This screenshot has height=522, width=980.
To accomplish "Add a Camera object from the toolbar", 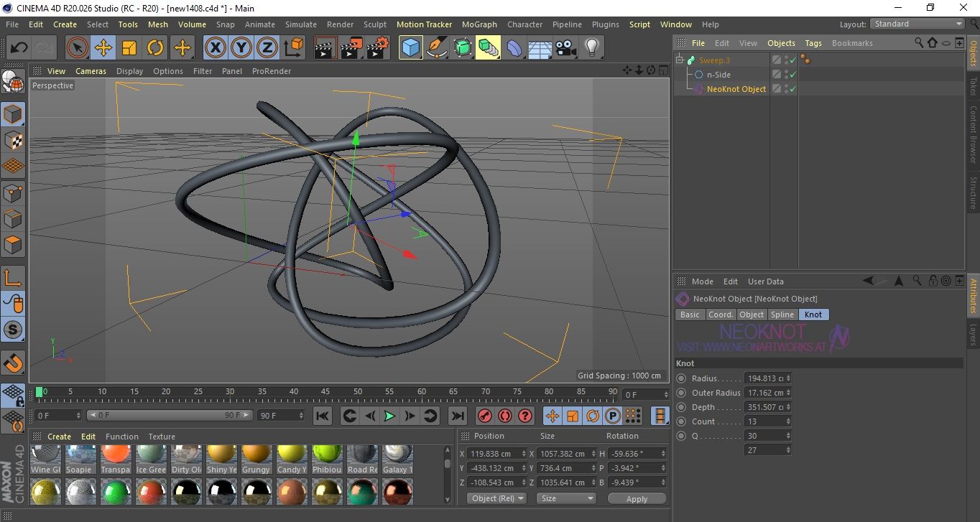I will (565, 48).
